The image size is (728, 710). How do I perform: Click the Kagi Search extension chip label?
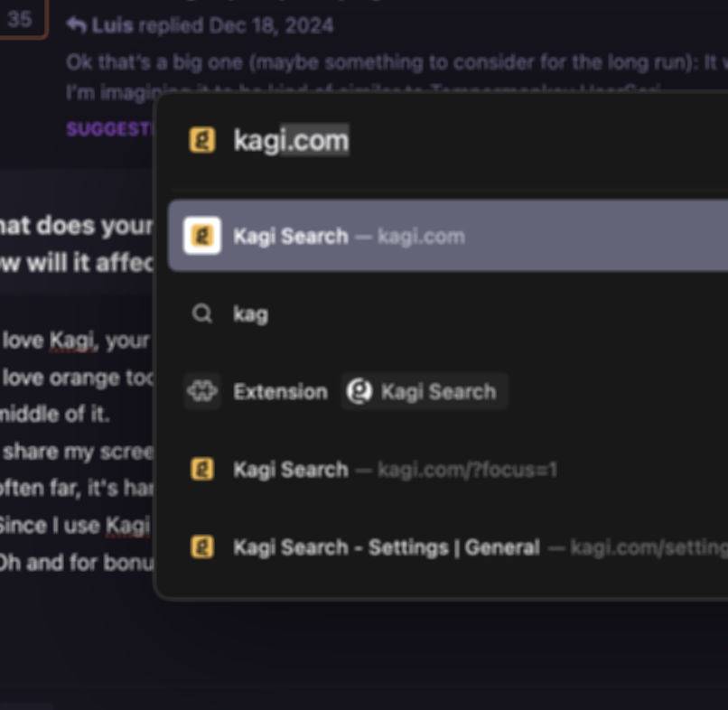pos(438,391)
